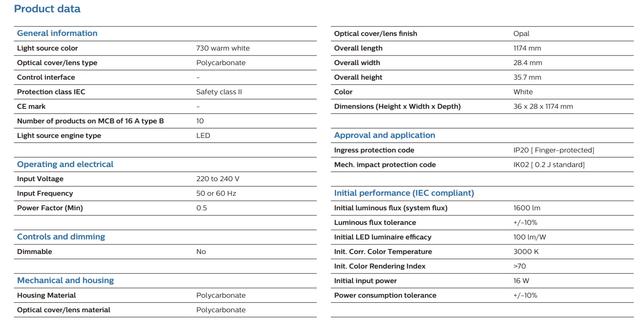Click the Safety class II value
Viewport: 644px width, 325px height.
pos(219,92)
